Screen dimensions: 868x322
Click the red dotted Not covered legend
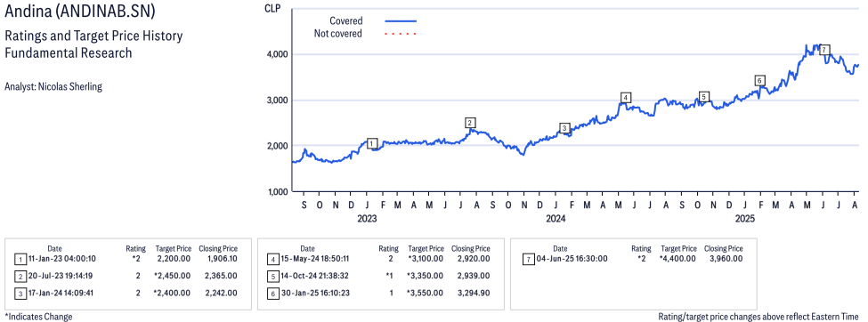401,34
